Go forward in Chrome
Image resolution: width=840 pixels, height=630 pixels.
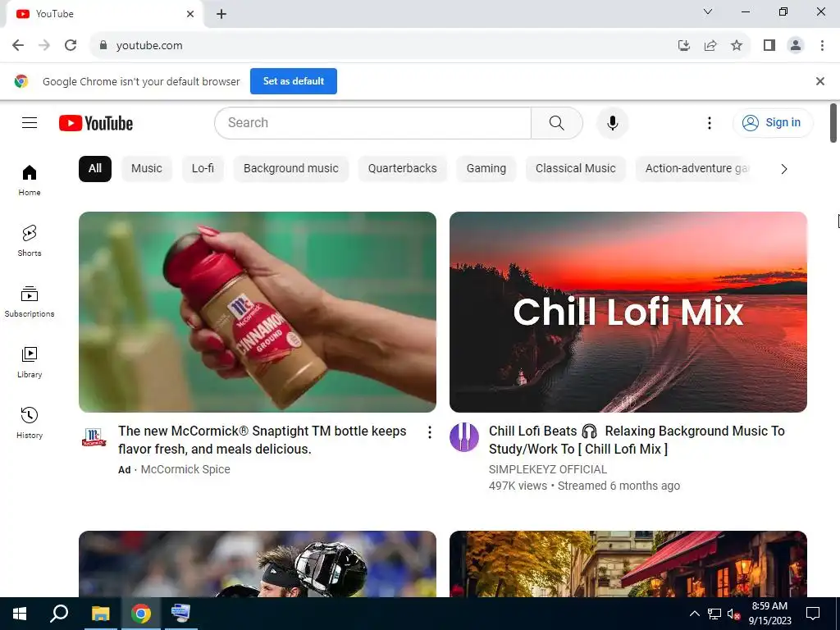tap(44, 46)
